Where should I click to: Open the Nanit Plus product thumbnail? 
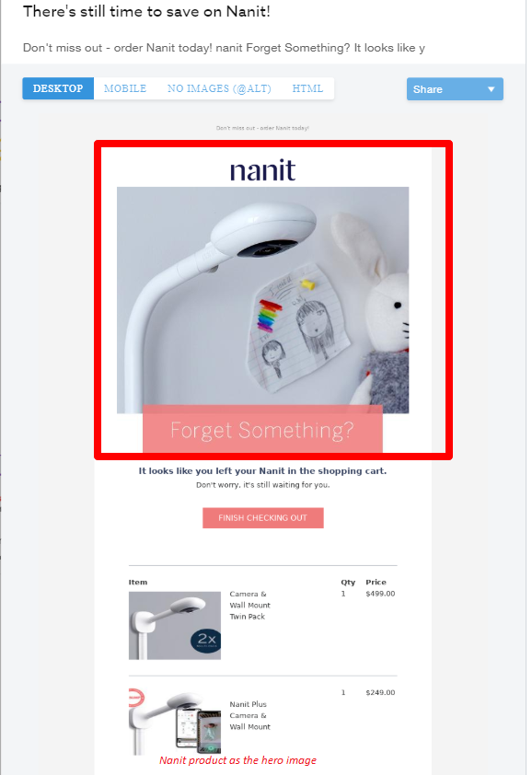click(x=175, y=722)
